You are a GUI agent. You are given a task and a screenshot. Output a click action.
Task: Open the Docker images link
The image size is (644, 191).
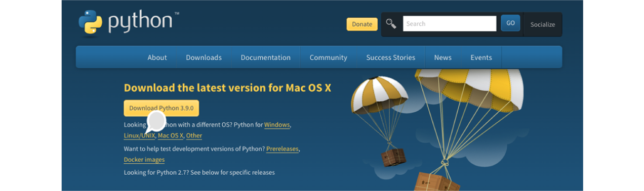[144, 160]
